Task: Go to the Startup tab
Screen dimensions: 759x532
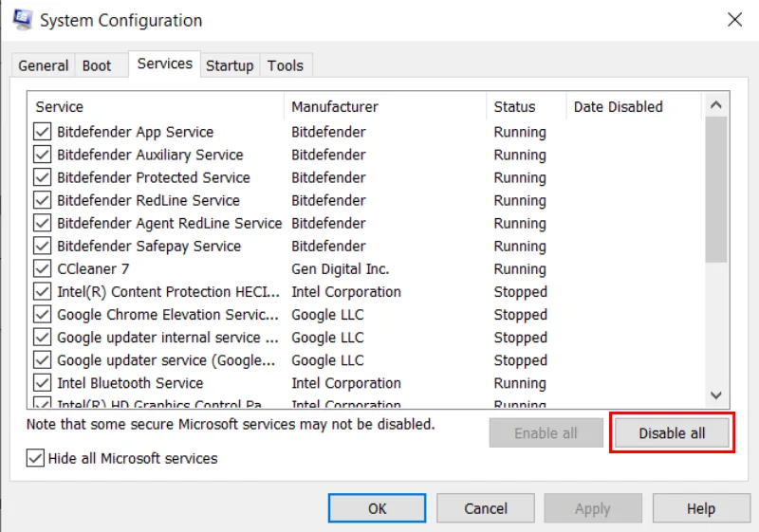Action: pos(230,65)
